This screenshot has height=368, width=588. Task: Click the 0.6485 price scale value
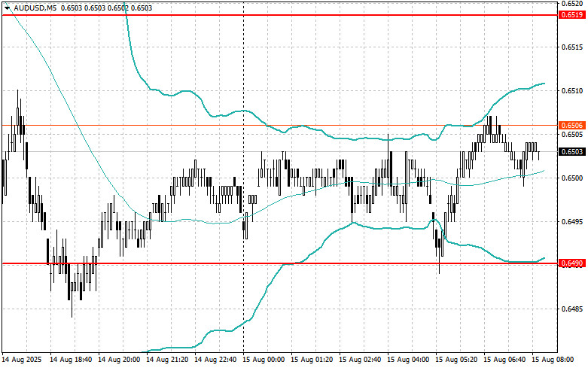pyautogui.click(x=572, y=309)
